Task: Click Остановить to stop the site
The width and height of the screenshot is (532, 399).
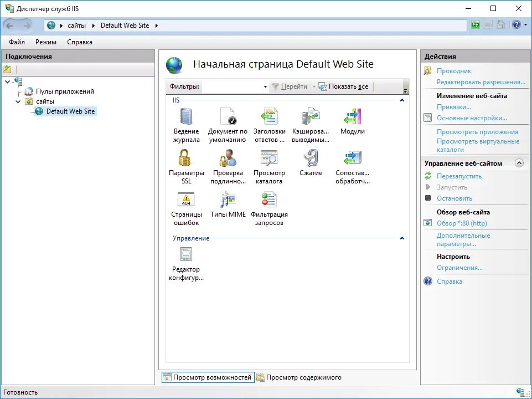Action: tap(454, 198)
